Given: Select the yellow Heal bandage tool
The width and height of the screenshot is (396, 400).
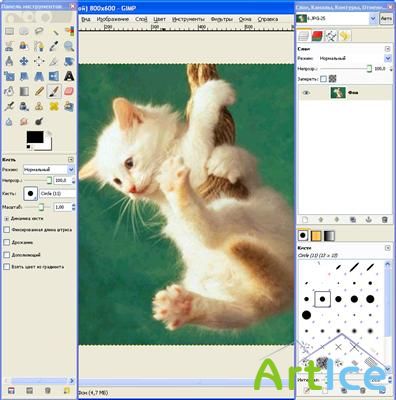Looking at the screenshot, I should 55,106.
